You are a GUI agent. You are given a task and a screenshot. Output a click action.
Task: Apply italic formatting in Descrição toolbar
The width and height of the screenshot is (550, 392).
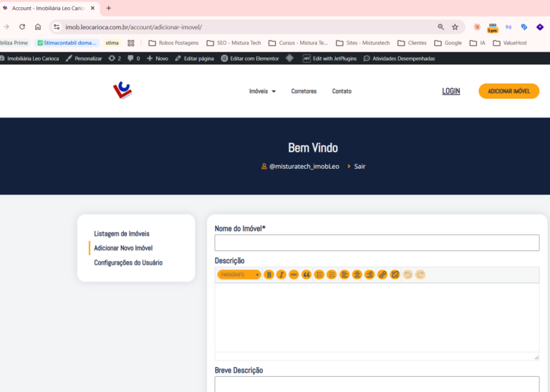pos(281,275)
